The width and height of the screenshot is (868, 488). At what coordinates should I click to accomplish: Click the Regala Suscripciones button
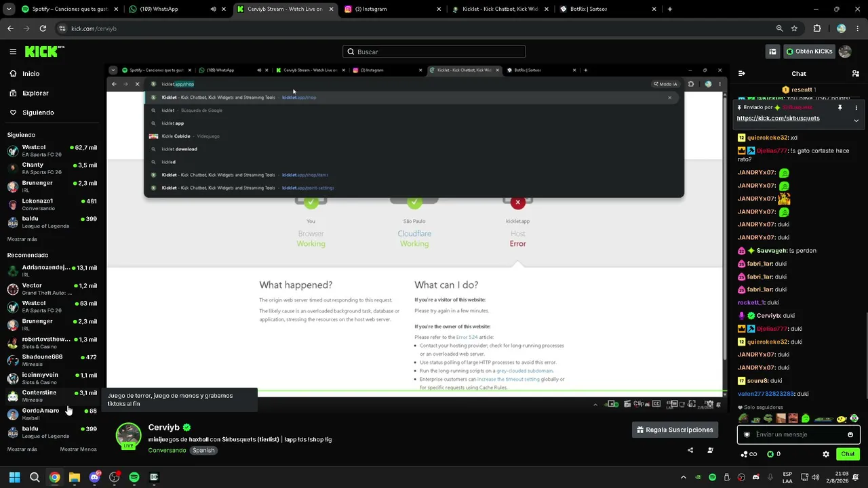pyautogui.click(x=675, y=430)
